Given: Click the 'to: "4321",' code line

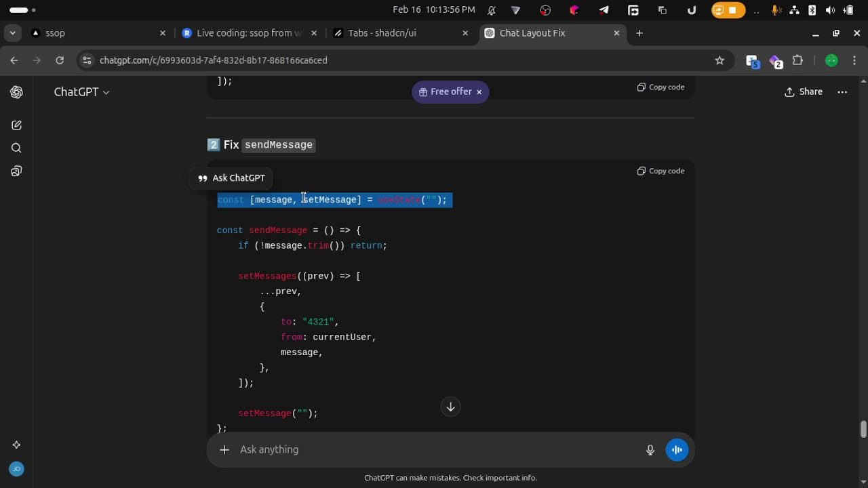Looking at the screenshot, I should point(309,322).
